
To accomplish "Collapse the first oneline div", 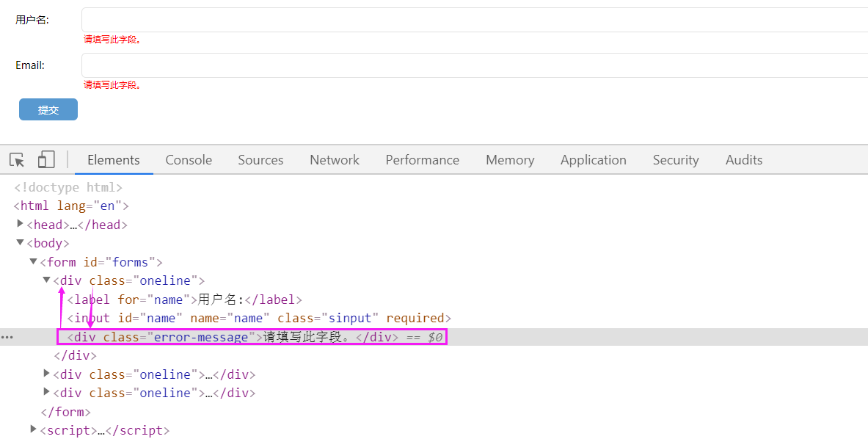I will point(47,280).
